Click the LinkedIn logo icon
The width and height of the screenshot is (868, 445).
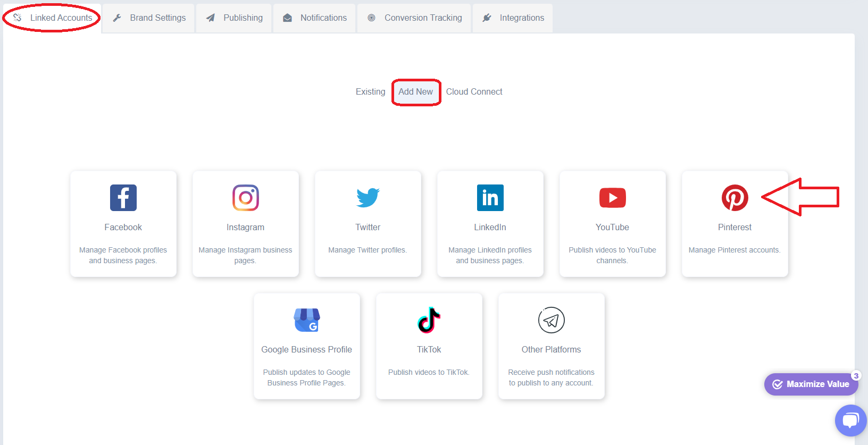490,198
